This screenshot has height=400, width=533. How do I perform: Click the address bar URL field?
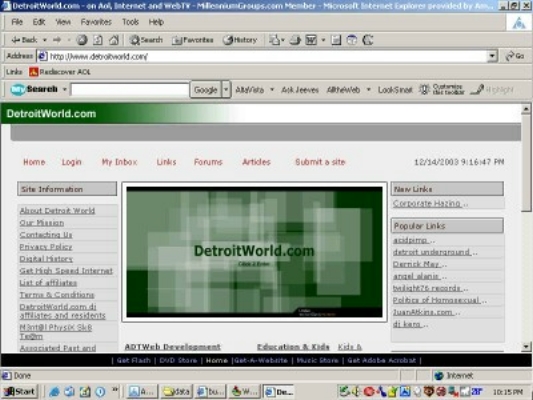268,56
